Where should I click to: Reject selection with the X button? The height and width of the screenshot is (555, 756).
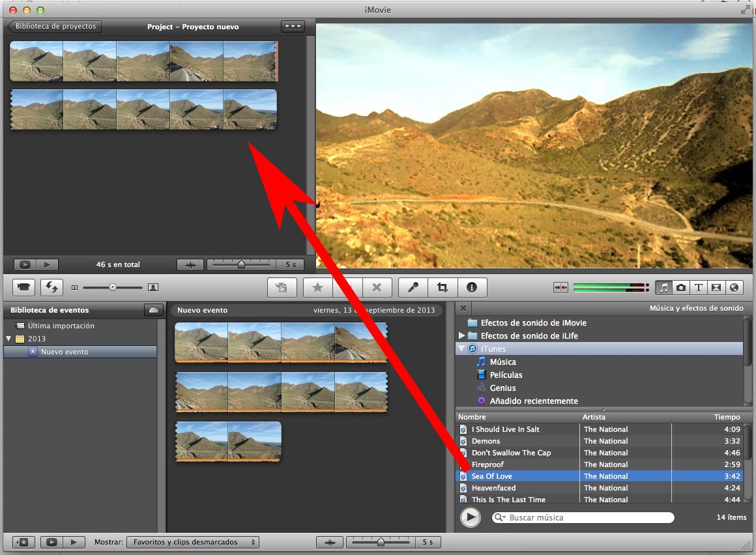(377, 287)
